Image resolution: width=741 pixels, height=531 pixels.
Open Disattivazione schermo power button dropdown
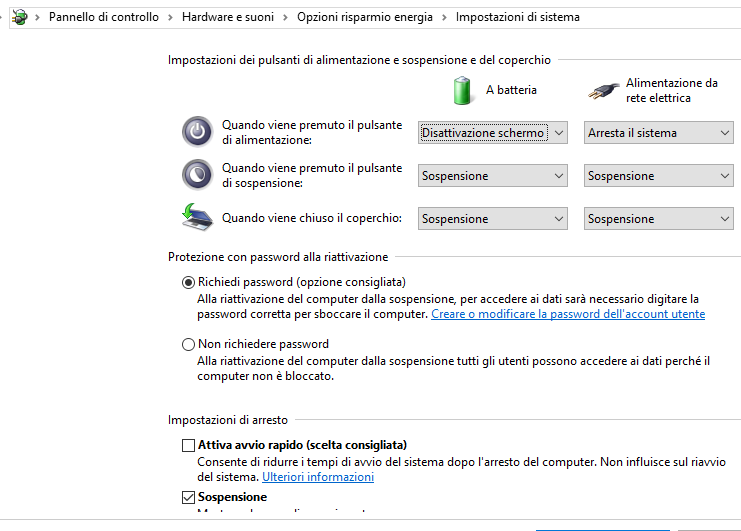(493, 133)
